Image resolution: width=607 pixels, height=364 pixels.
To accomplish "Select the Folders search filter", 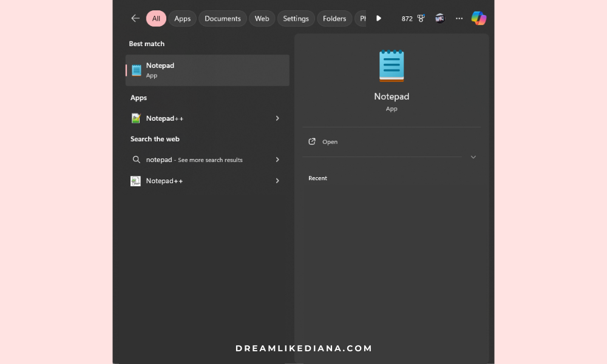I will (x=334, y=18).
